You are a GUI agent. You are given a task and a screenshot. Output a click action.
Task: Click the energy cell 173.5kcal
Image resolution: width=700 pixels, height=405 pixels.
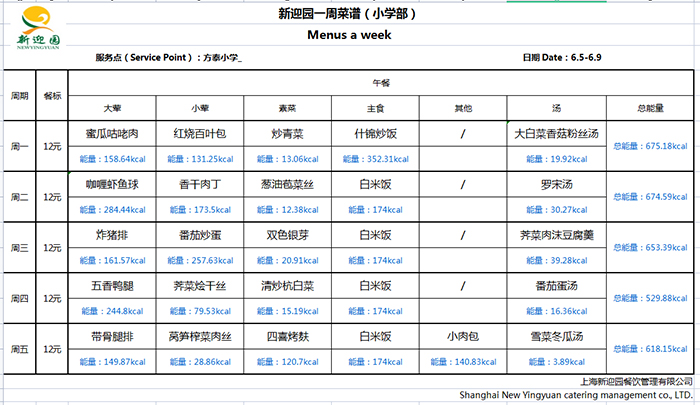pos(200,210)
